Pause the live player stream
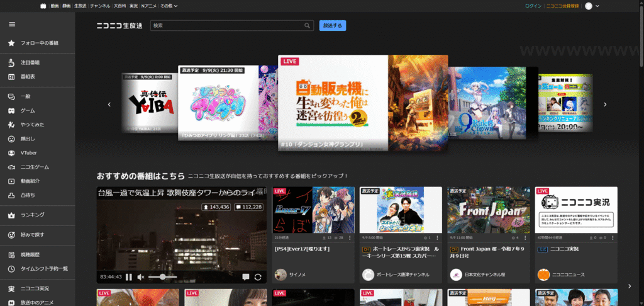This screenshot has width=644, height=306. click(x=129, y=277)
